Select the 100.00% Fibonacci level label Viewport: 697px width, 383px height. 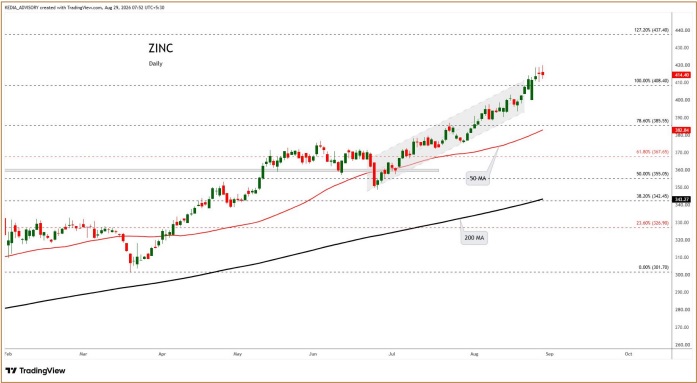[651, 81]
